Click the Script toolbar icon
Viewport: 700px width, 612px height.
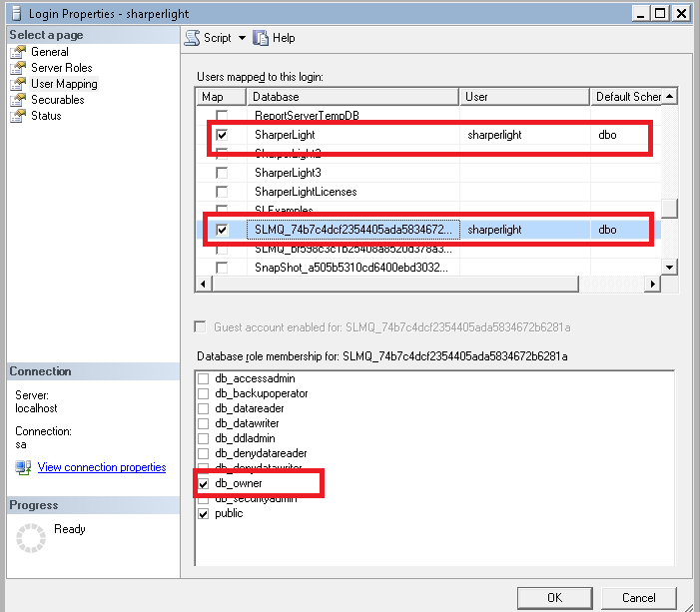click(193, 38)
